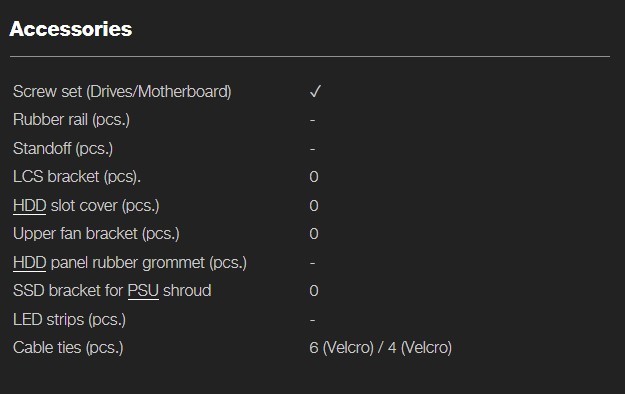Click the Screw set checkmark icon

(x=315, y=91)
